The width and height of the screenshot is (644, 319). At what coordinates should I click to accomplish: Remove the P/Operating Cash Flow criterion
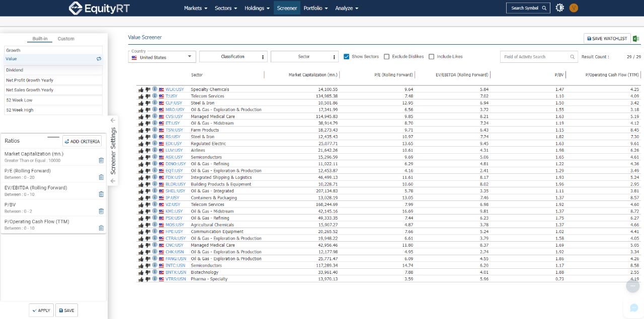pos(101,228)
